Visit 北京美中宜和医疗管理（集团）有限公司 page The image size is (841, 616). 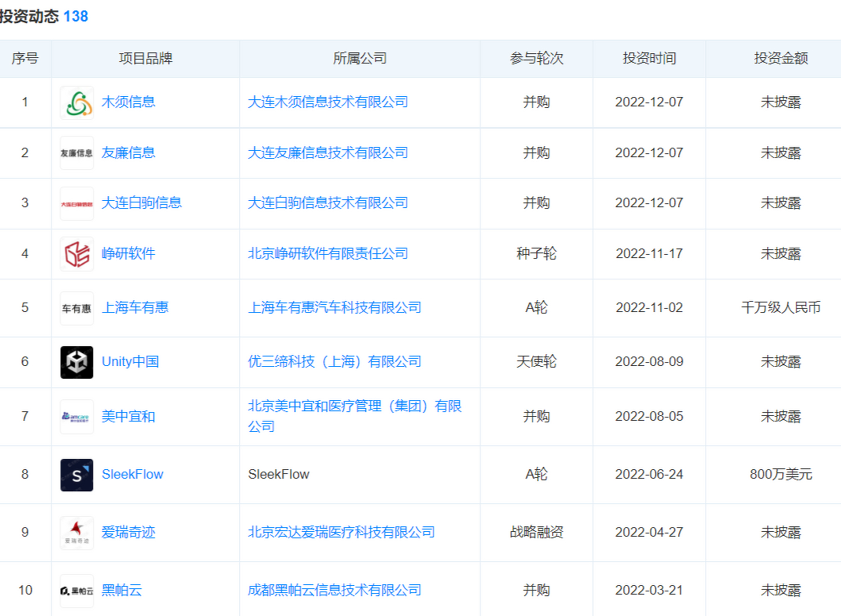pyautogui.click(x=355, y=416)
